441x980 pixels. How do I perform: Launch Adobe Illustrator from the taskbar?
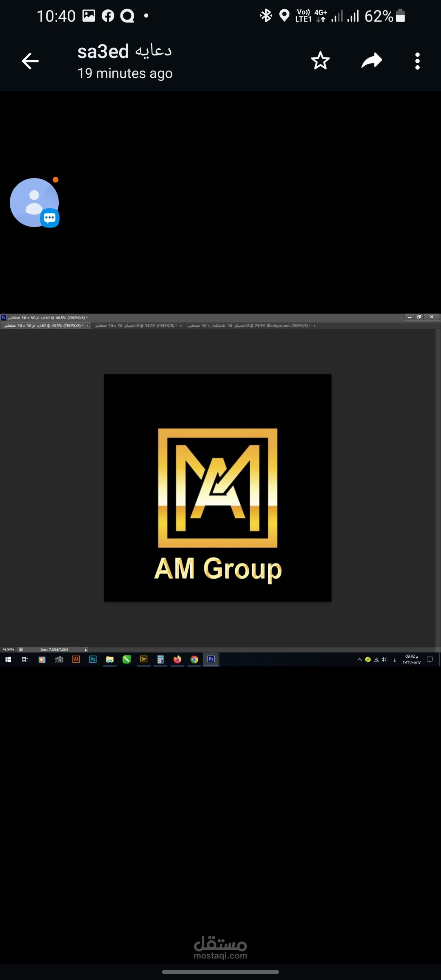[x=76, y=659]
